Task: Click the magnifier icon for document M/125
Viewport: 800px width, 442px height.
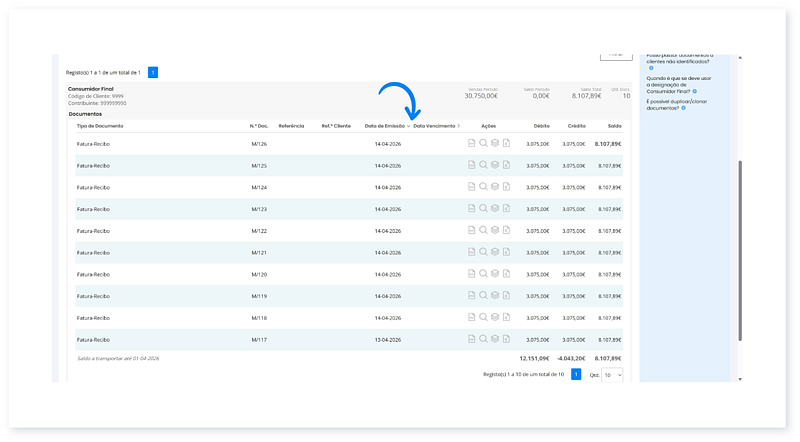Action: point(483,165)
